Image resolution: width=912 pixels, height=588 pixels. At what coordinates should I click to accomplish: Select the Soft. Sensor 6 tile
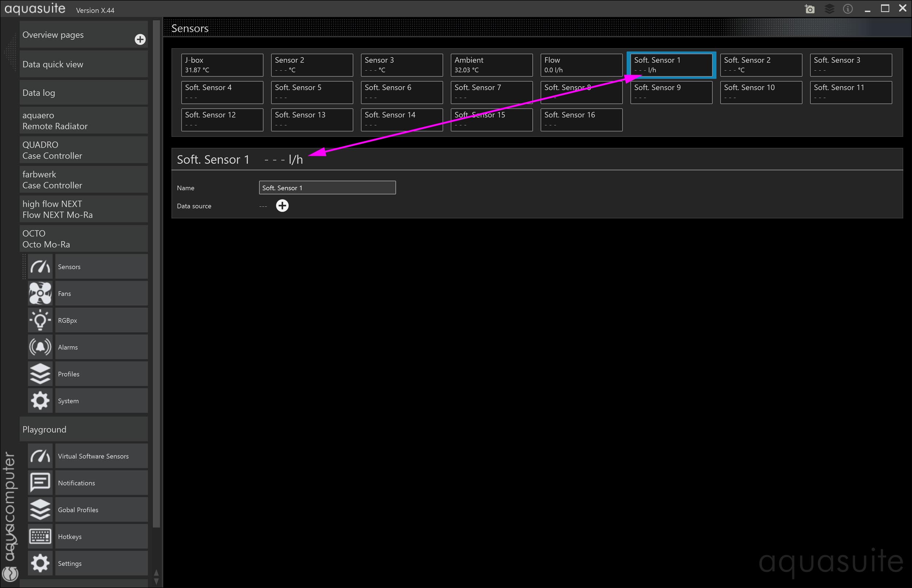[402, 92]
